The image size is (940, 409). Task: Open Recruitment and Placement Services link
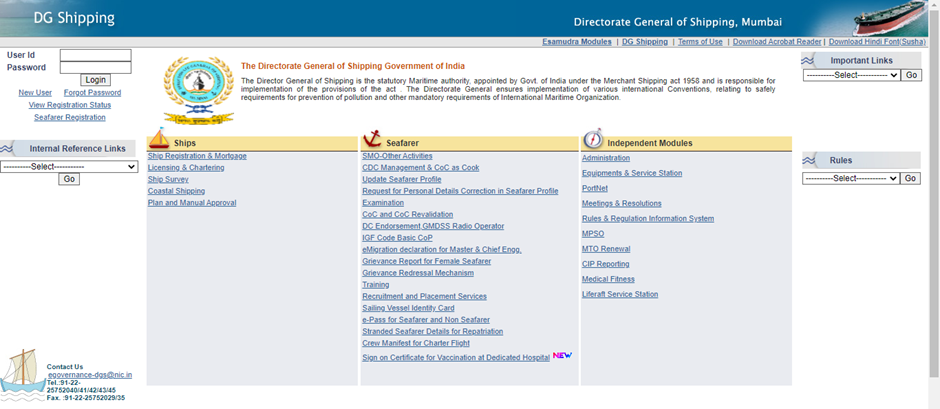pos(424,296)
